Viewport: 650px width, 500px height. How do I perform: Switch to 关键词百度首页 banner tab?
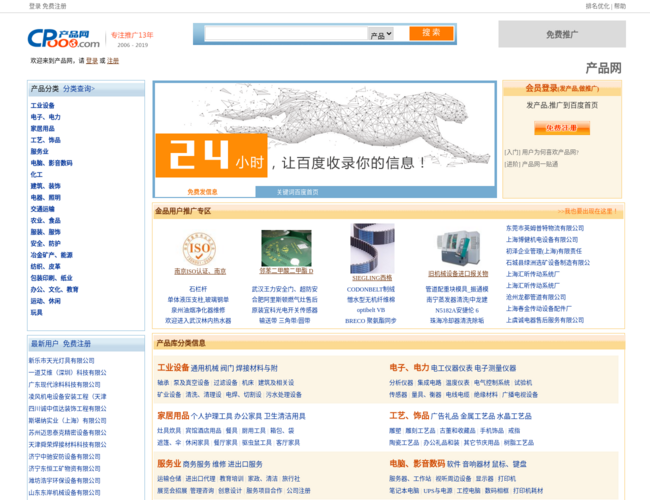coord(298,192)
